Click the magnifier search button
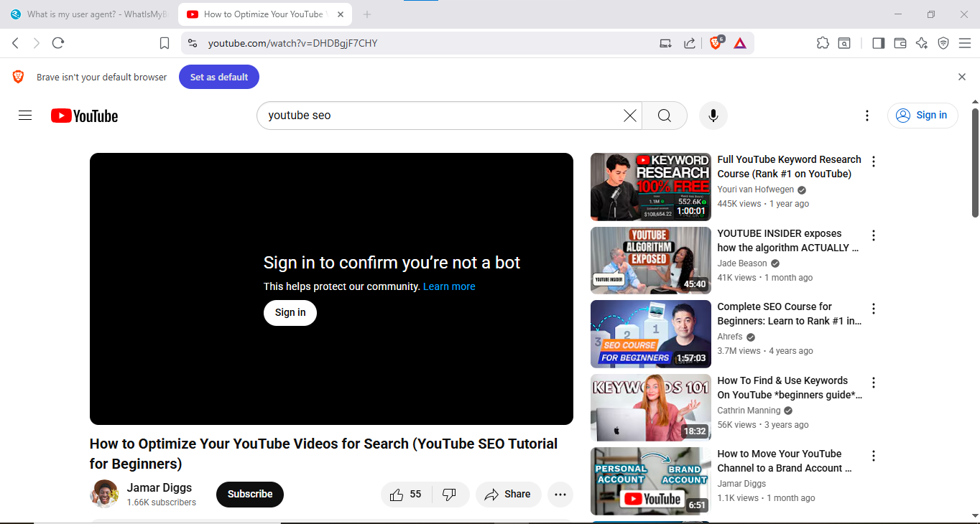 (665, 116)
